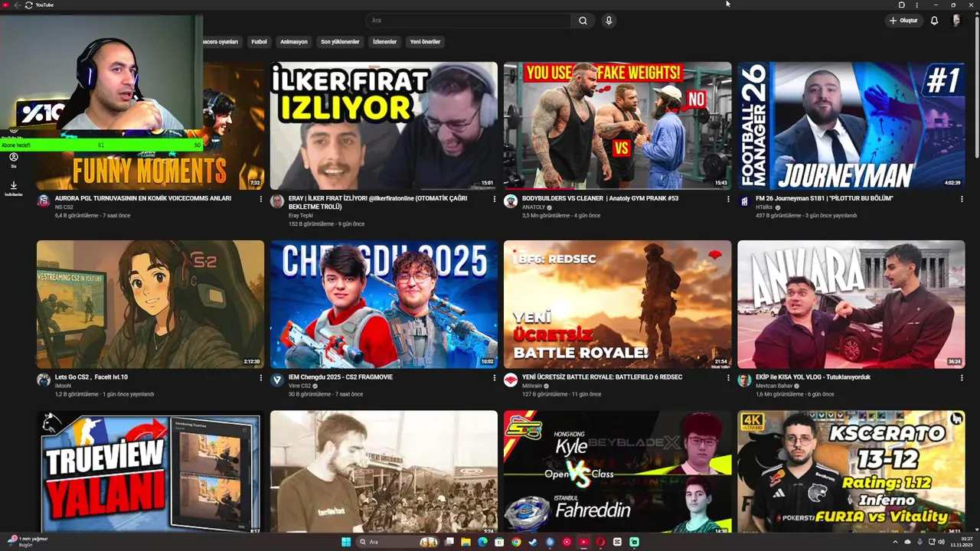Open the YouTube Music taskbar icon
The height and width of the screenshot is (551, 980).
click(567, 542)
